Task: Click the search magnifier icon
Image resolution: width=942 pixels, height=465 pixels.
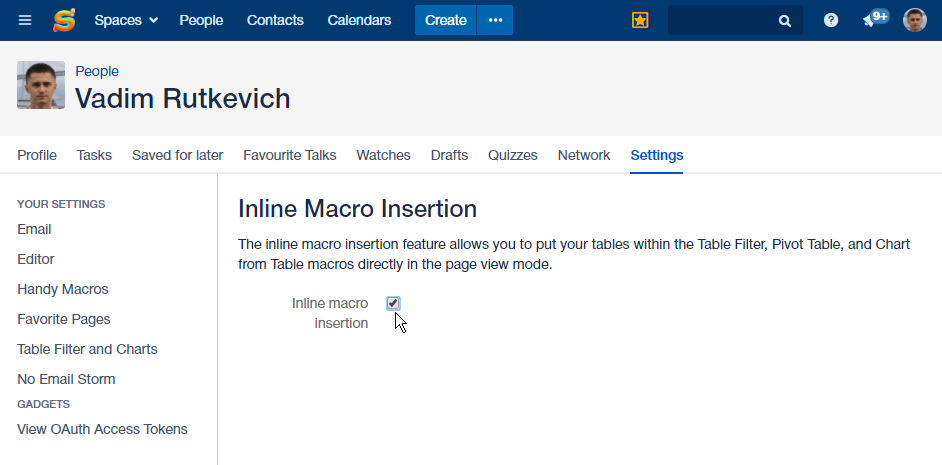Action: 785,21
